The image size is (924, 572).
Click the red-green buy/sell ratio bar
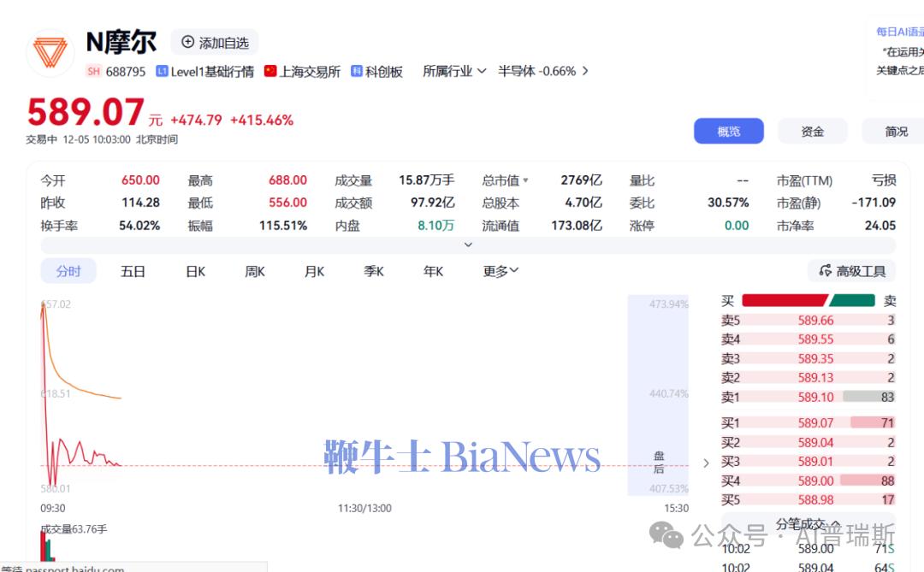click(x=808, y=300)
